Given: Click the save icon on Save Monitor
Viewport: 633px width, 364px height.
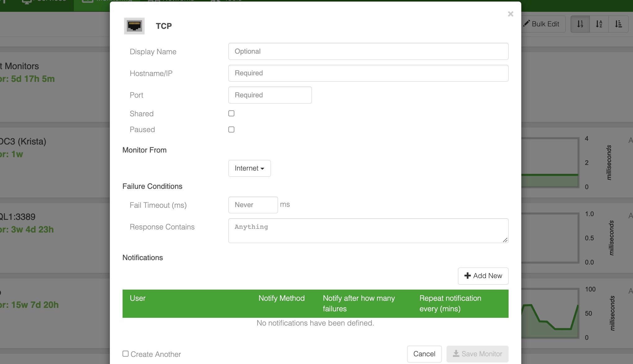Looking at the screenshot, I should 456,354.
